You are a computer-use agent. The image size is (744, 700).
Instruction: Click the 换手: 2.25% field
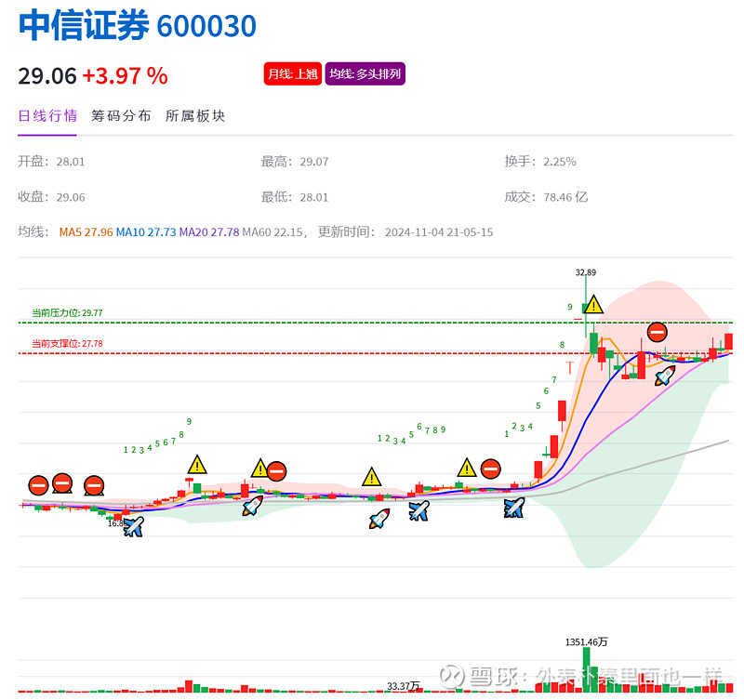coord(540,162)
